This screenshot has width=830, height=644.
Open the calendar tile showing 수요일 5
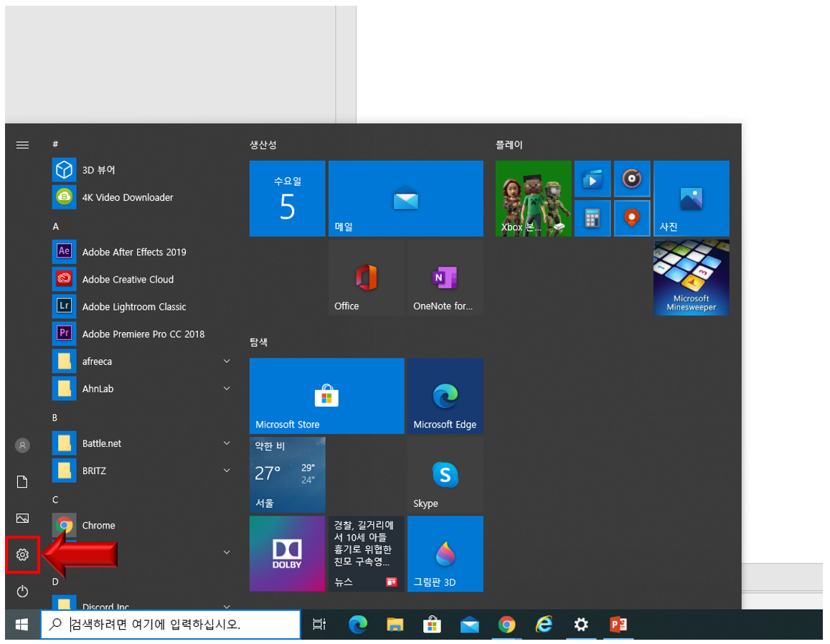pyautogui.click(x=288, y=199)
